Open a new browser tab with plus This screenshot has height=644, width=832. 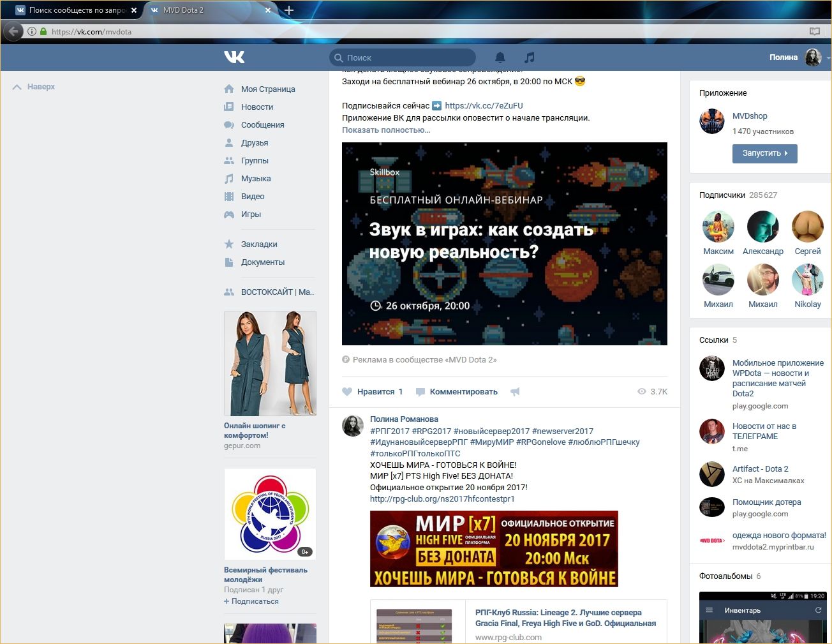[289, 10]
